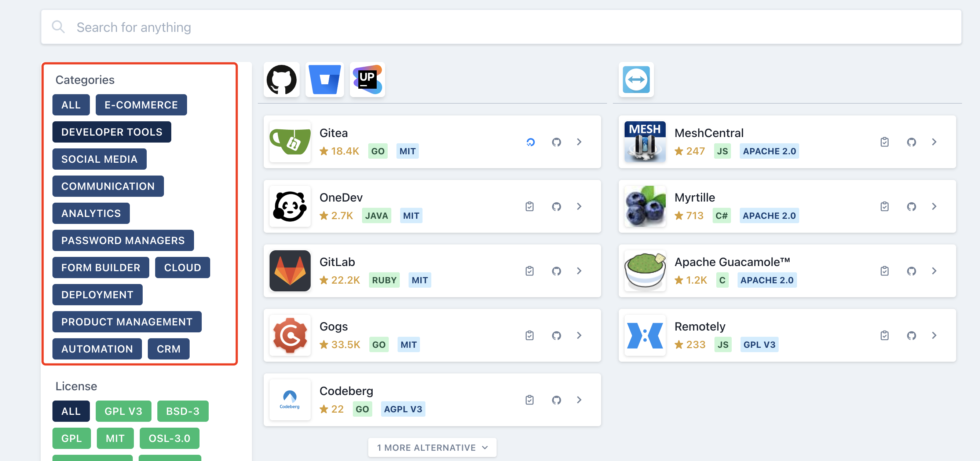Filter by GPL V3 license
Viewport: 980px width, 461px height.
(x=123, y=411)
